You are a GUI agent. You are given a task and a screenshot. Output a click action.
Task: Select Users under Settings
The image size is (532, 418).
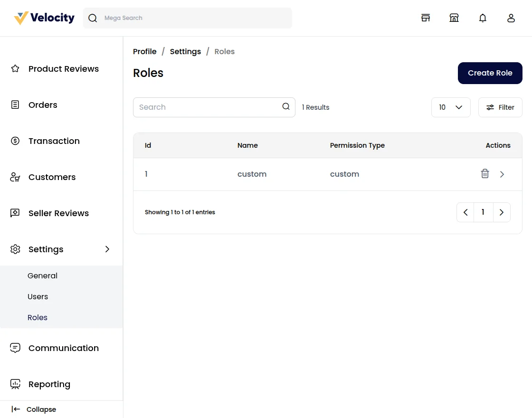click(x=38, y=297)
